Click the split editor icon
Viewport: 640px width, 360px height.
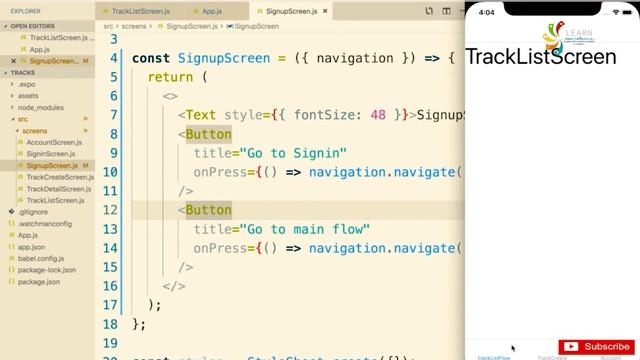click(447, 11)
